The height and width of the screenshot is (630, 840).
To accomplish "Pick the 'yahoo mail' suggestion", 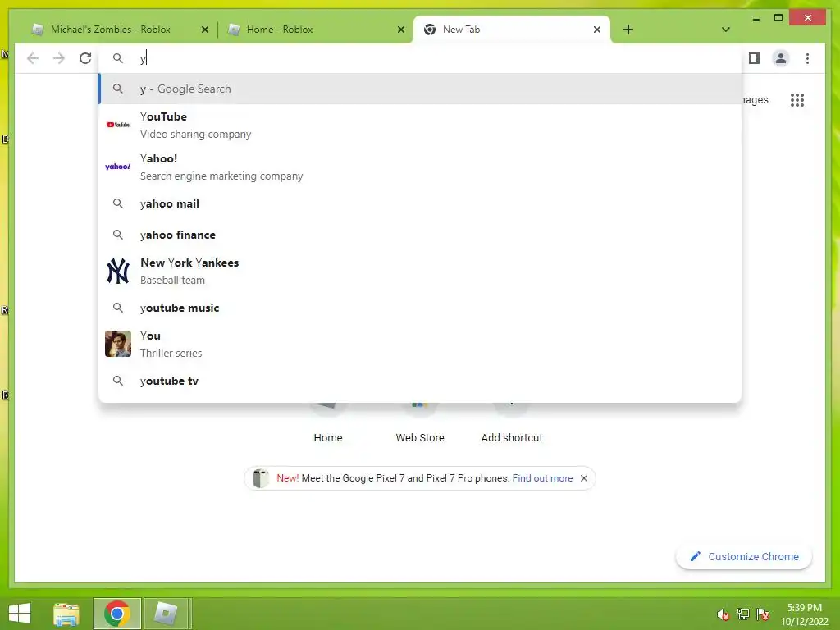I will [x=421, y=203].
